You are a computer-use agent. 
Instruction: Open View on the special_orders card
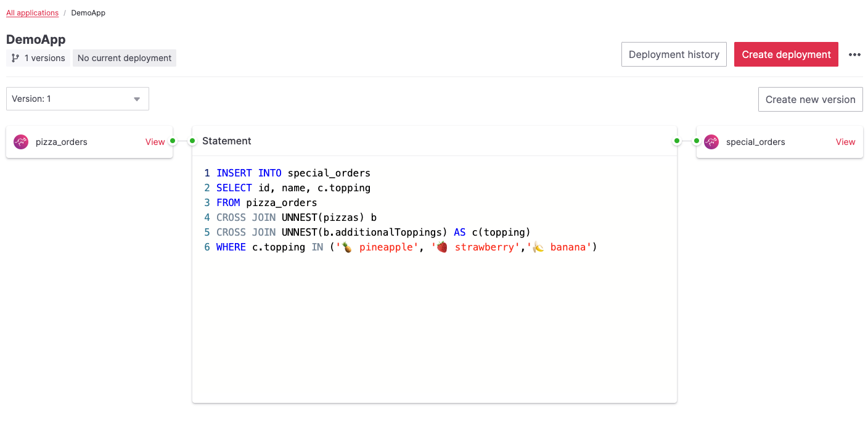click(x=845, y=142)
